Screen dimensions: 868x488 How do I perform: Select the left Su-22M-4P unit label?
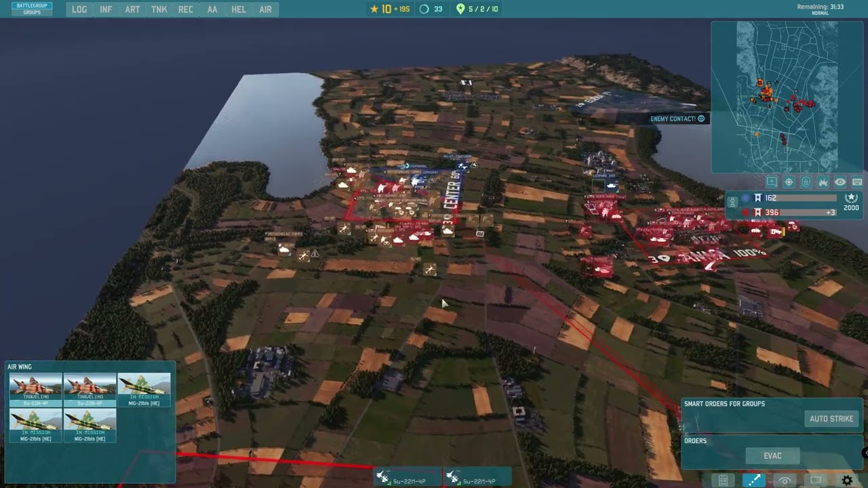[408, 477]
